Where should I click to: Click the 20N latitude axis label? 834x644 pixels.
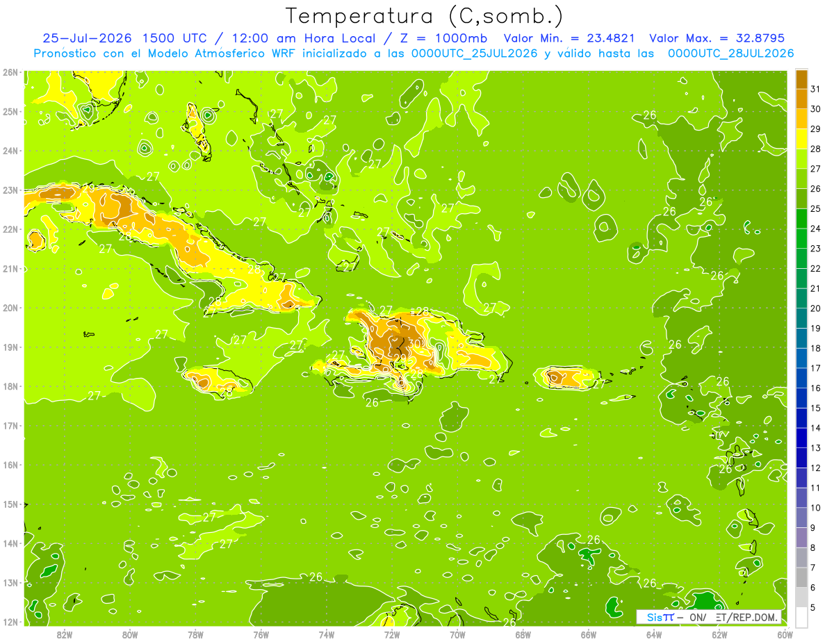10,308
